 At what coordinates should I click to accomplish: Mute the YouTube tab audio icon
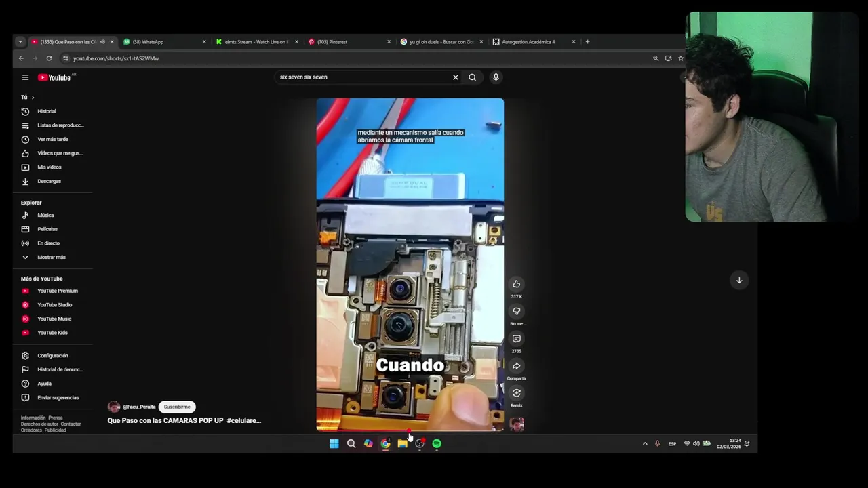[102, 42]
